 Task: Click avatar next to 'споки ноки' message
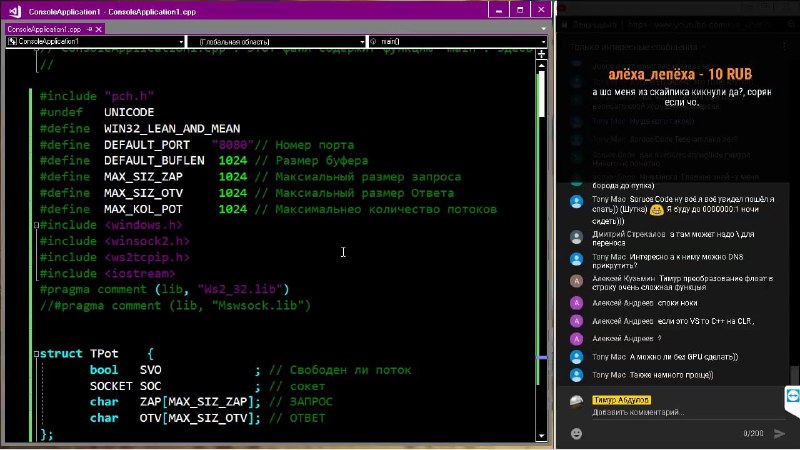coord(577,303)
